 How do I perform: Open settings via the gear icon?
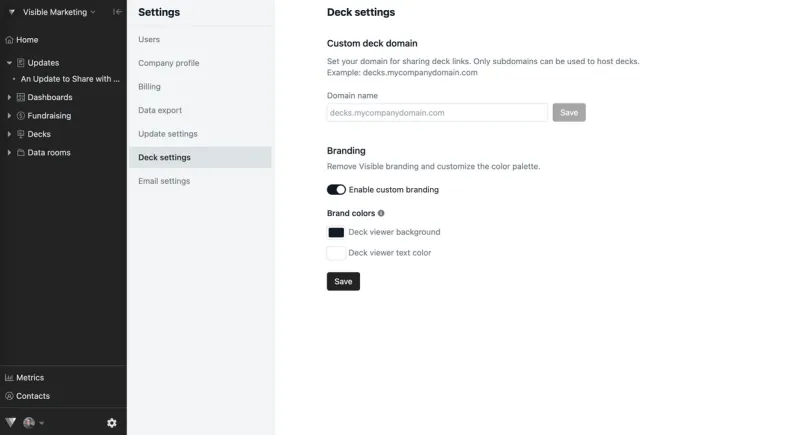pos(112,423)
